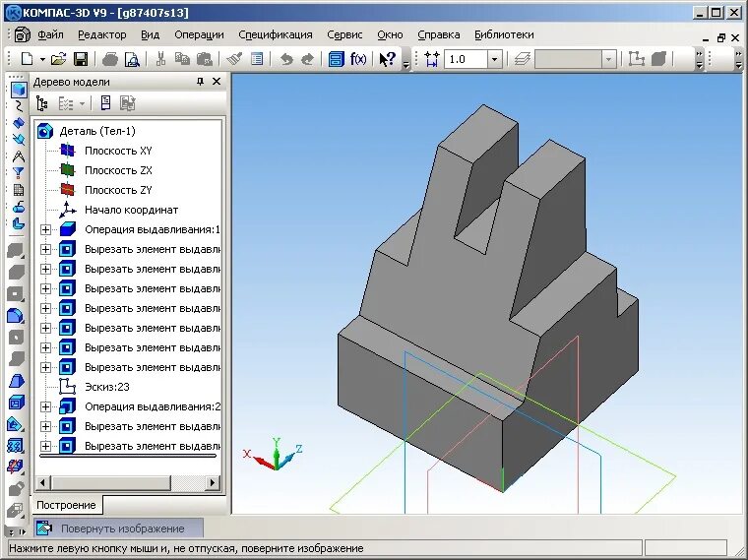Screen dimensions: 748x560
Task: Create a new document with the New icon
Action: click(x=28, y=59)
